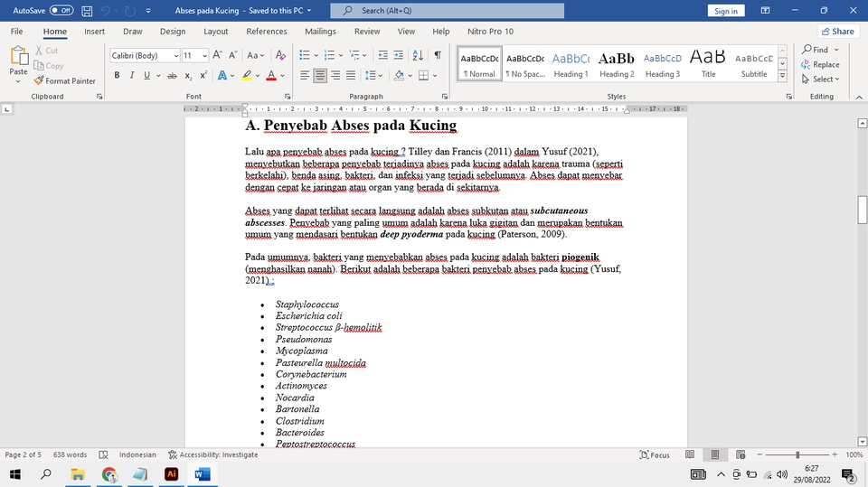
Task: Open the File menu
Action: click(16, 32)
